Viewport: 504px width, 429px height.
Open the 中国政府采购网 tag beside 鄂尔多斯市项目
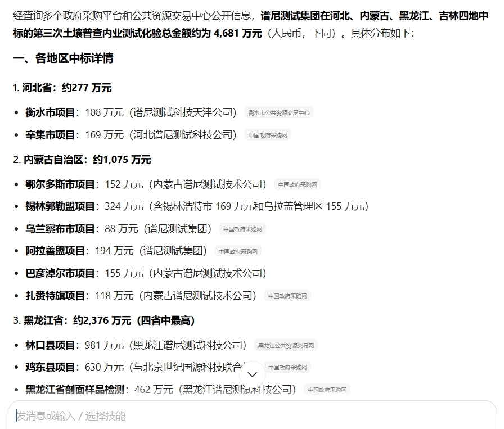(298, 184)
